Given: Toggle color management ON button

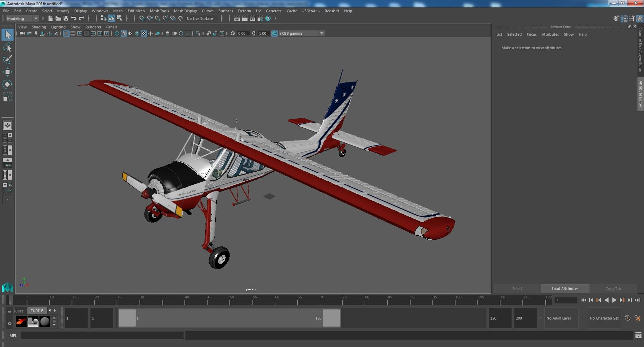Looking at the screenshot, I should coord(274,34).
